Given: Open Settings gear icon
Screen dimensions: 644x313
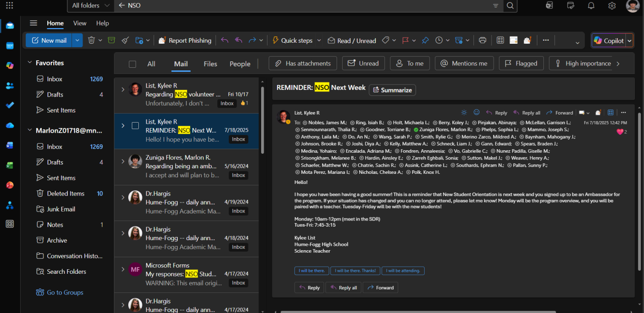Looking at the screenshot, I should tap(612, 6).
